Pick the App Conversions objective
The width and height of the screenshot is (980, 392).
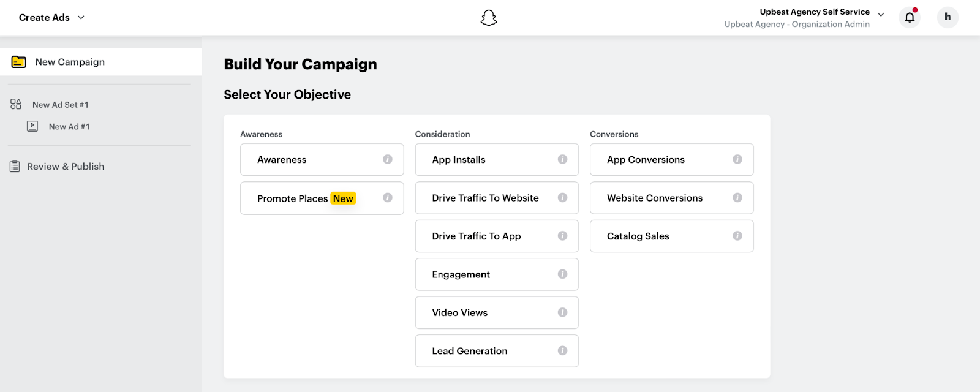pos(646,160)
